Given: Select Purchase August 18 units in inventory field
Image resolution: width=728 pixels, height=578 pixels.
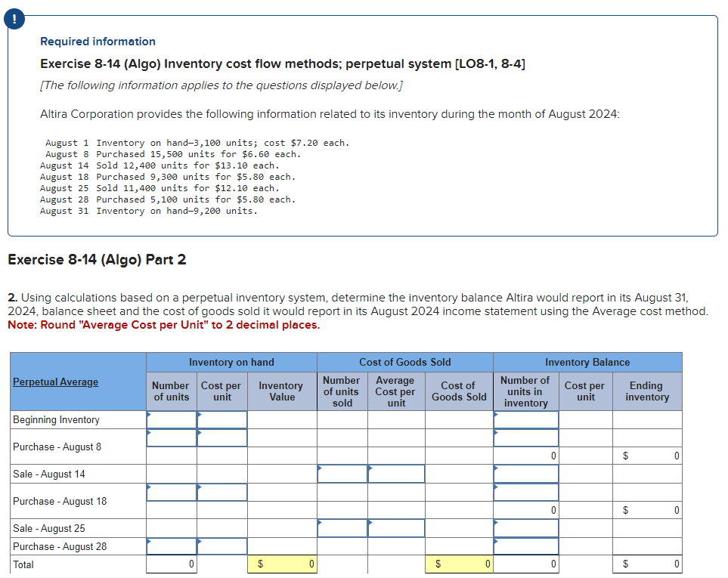Looking at the screenshot, I should (x=526, y=492).
